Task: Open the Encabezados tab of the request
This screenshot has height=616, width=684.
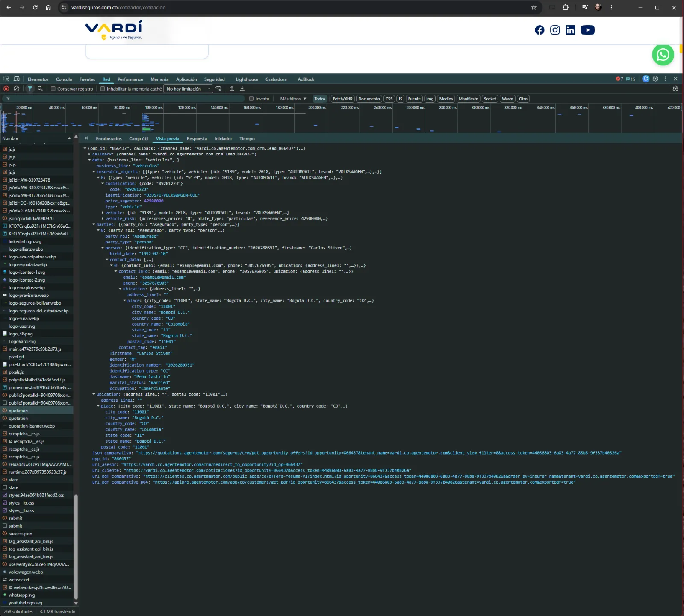Action: click(x=109, y=139)
